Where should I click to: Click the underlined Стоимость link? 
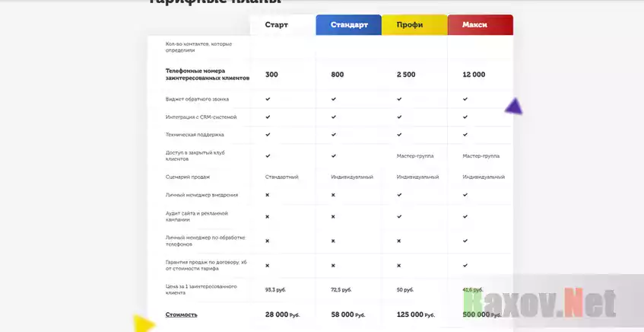[182, 314]
